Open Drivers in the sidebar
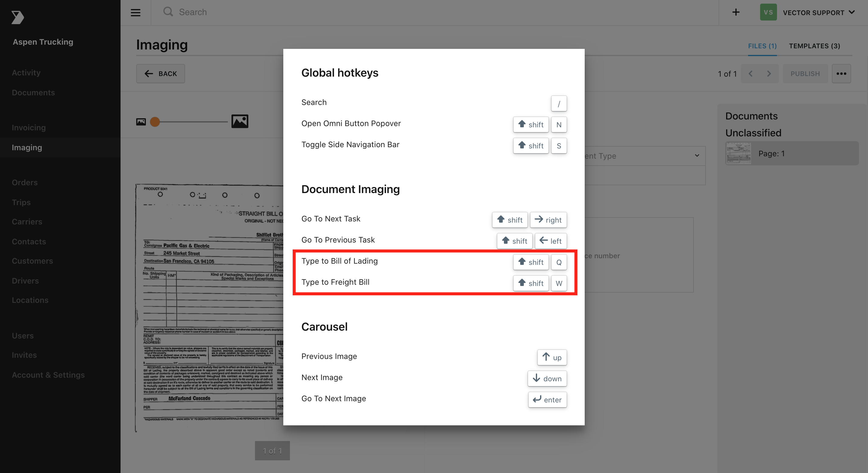Screen dimensions: 868x473 tap(25, 281)
